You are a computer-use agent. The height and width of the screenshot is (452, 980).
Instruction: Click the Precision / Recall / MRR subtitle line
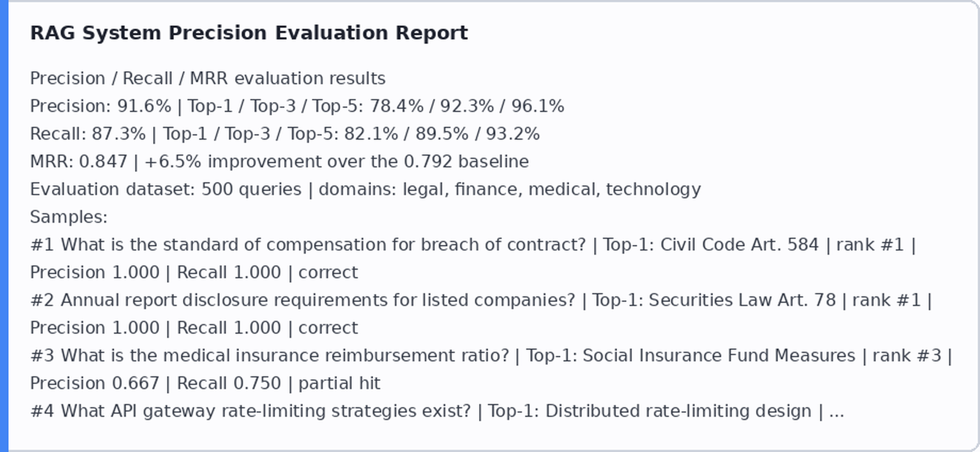(x=208, y=78)
